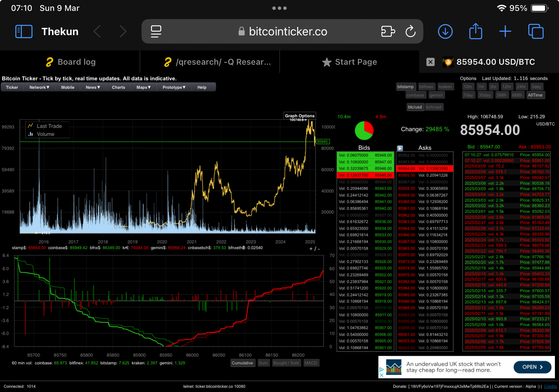The image size is (559, 392).
Task: Switch to /qresearch/ Q Research tab
Action: click(x=217, y=62)
